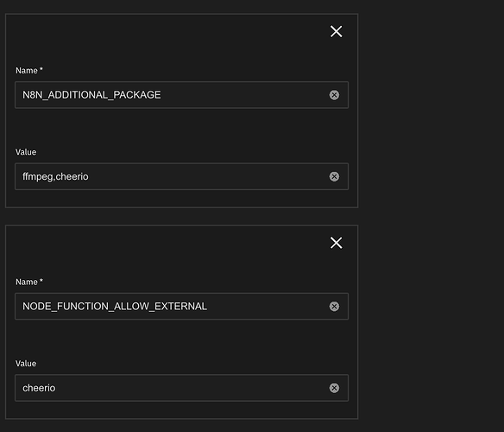504x432 pixels.
Task: Focus the Name input containing N8N_ADDITIONAL_PACKAGE
Action: point(181,95)
